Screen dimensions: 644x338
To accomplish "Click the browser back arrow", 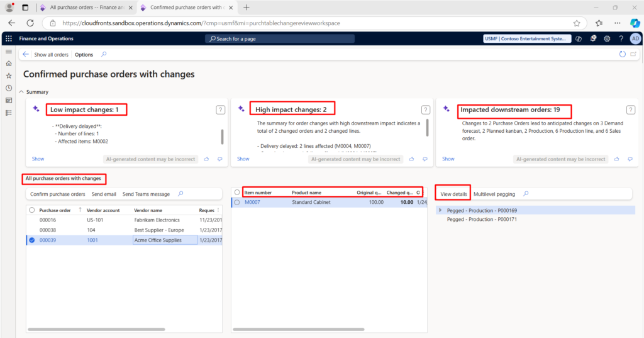I will 11,23.
